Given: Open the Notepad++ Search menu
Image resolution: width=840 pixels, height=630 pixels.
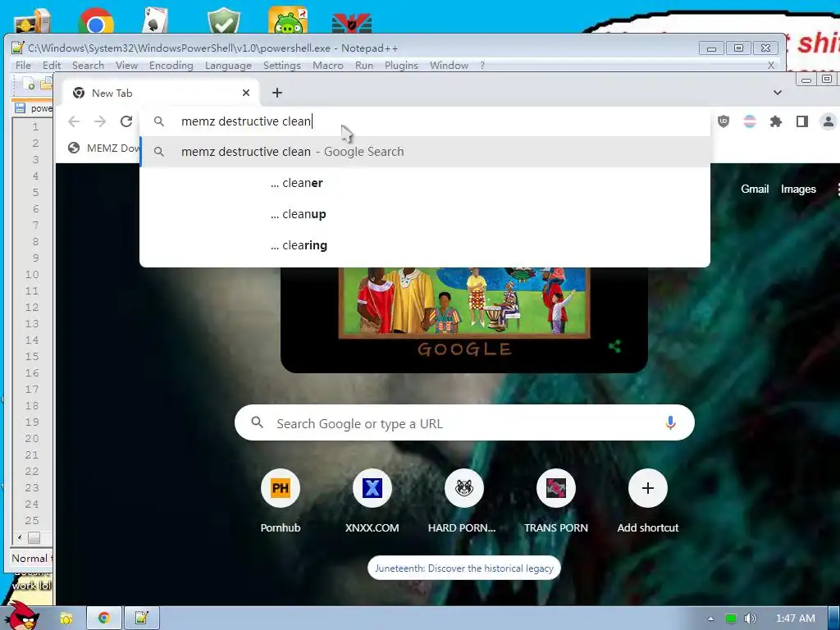Looking at the screenshot, I should [88, 66].
